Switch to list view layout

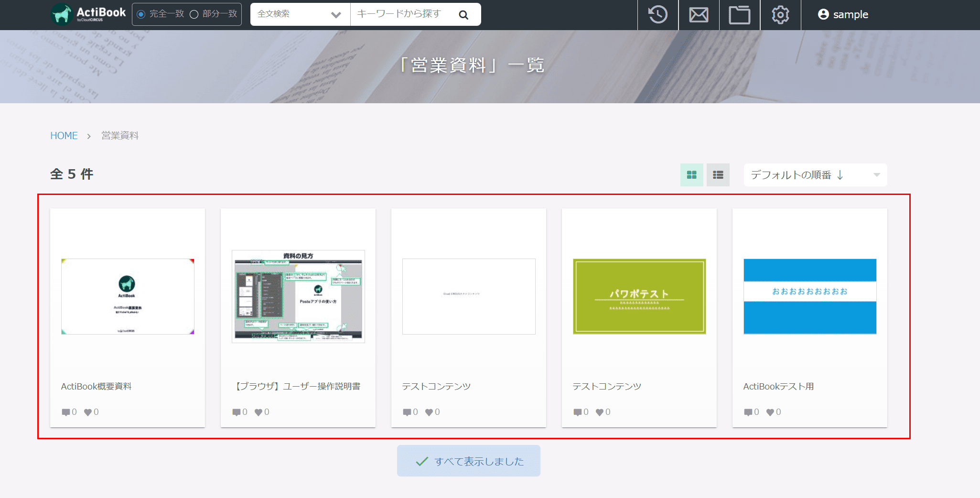718,175
